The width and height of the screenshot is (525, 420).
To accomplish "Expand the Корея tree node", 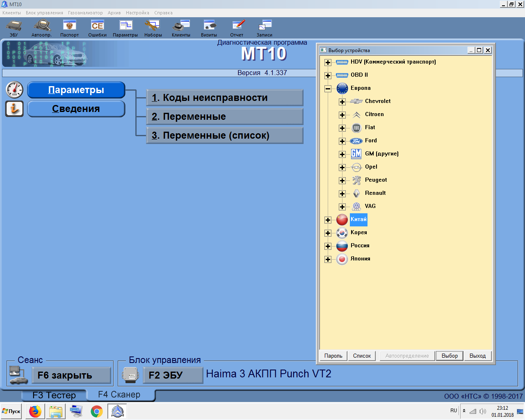I will tap(328, 233).
